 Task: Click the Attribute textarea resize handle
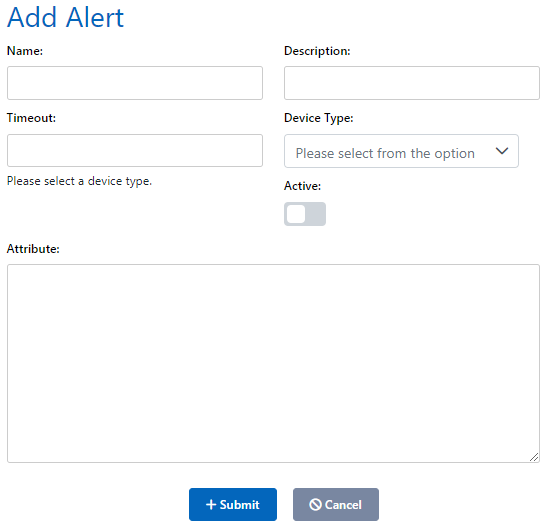[534, 457]
